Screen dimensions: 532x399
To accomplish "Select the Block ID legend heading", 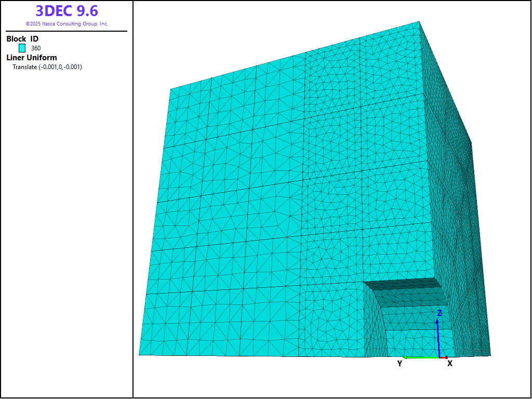I will (x=22, y=39).
